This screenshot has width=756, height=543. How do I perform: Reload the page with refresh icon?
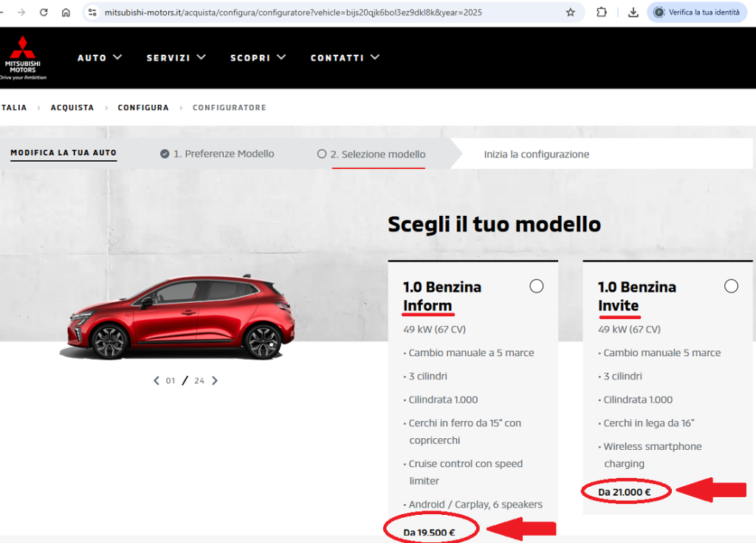pyautogui.click(x=44, y=13)
